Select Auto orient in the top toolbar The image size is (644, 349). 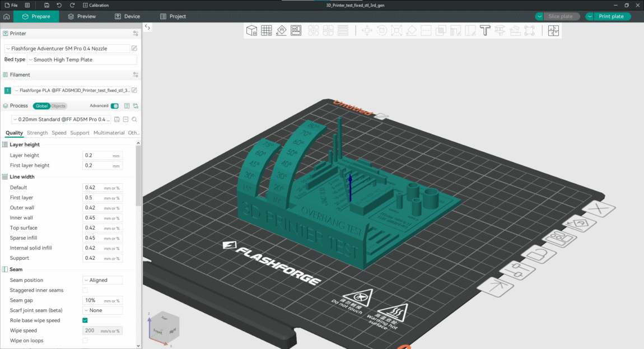click(x=281, y=30)
